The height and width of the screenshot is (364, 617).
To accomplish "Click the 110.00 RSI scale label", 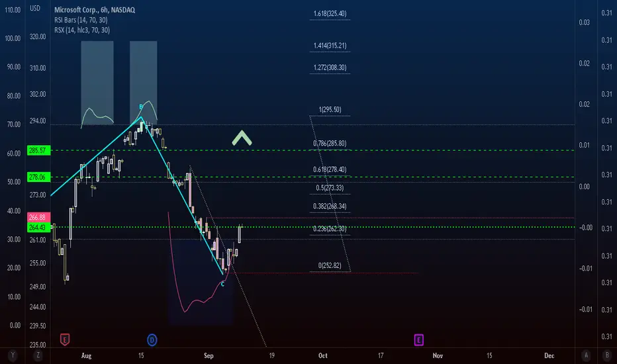I will point(13,10).
